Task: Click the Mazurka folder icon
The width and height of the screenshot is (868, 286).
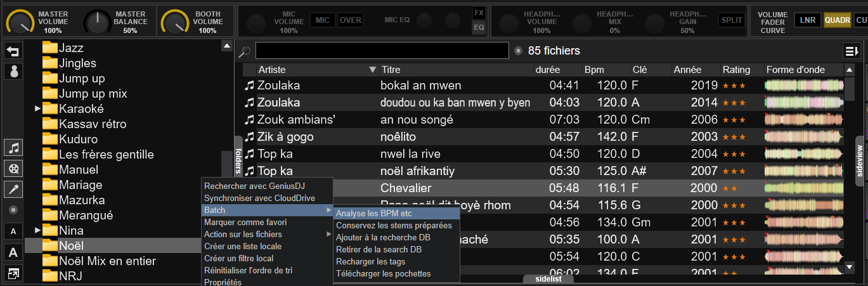Action: point(49,200)
